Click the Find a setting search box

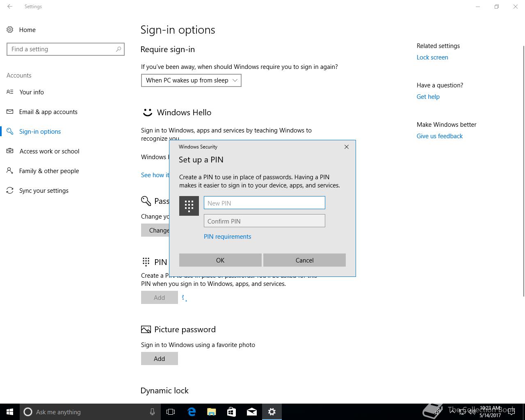66,49
